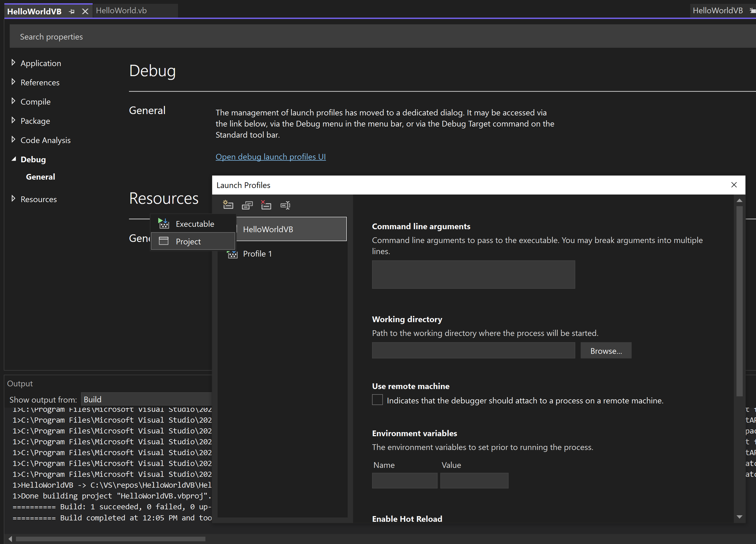Close the Launch Profiles dialog
This screenshot has height=544, width=756.
(x=734, y=185)
